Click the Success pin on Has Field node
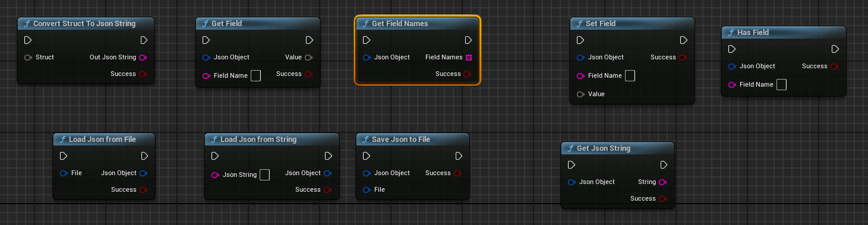The height and width of the screenshot is (225, 868). (835, 66)
